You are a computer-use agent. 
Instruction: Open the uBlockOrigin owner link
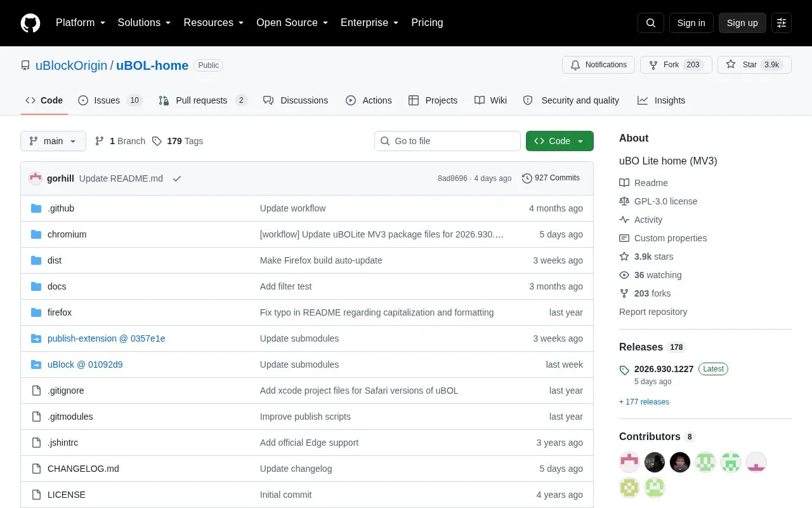71,65
